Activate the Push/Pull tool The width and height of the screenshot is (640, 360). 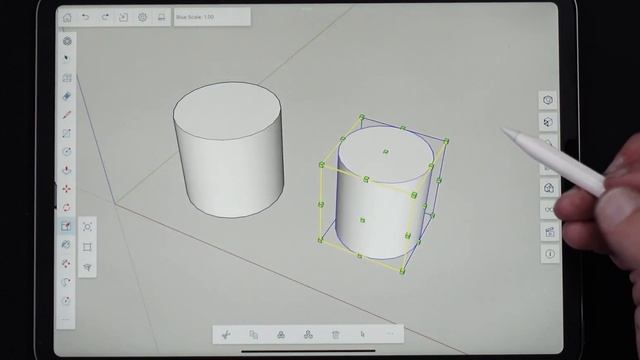point(67,170)
